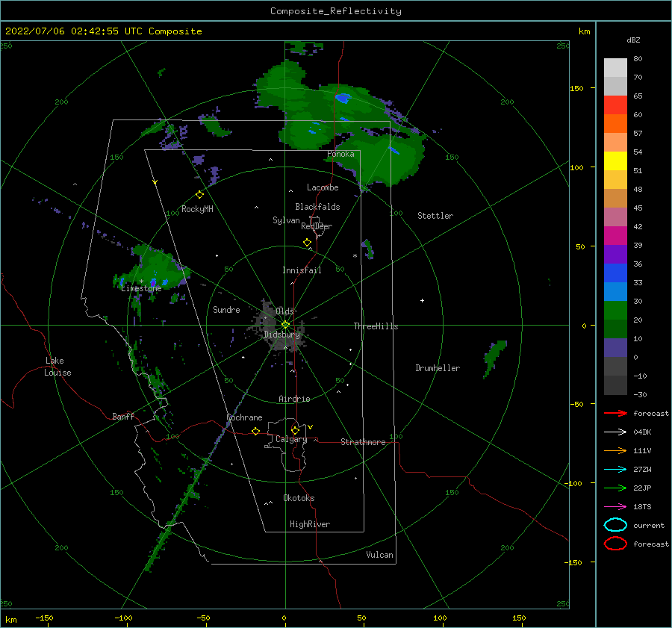Click the yellow v marker northwest of RockyMH
The height and width of the screenshot is (628, 672).
(155, 182)
